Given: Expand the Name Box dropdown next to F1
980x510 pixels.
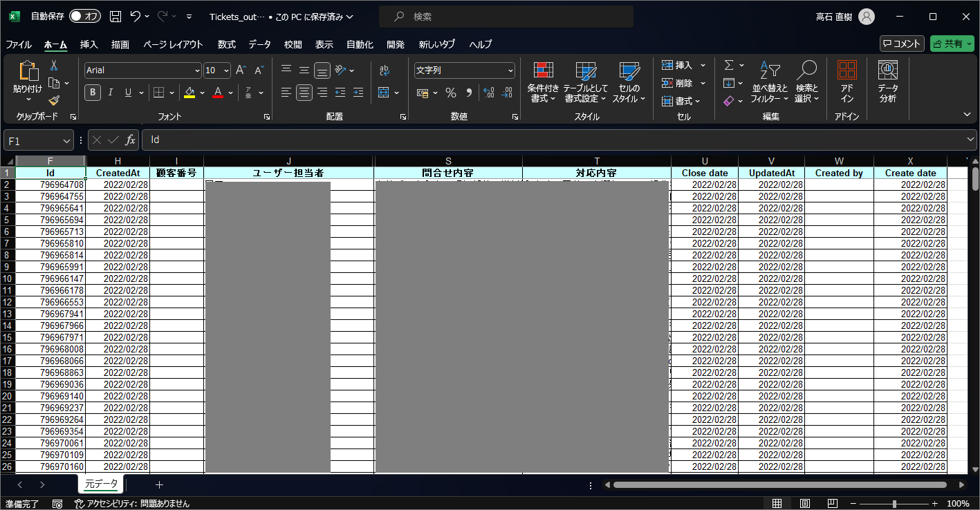Looking at the screenshot, I should (66, 140).
